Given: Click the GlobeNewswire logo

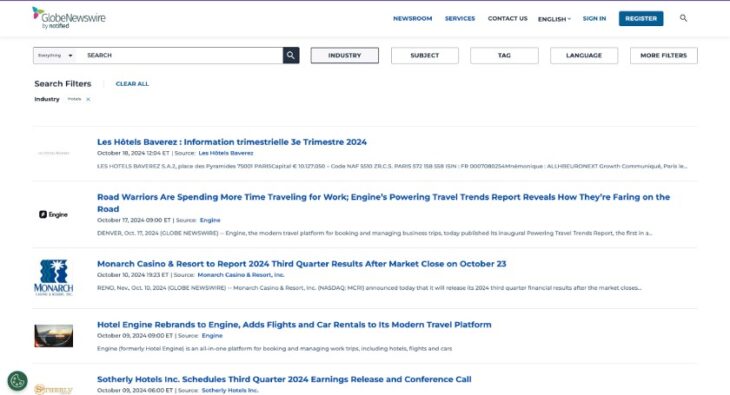Looking at the screenshot, I should 69,18.
